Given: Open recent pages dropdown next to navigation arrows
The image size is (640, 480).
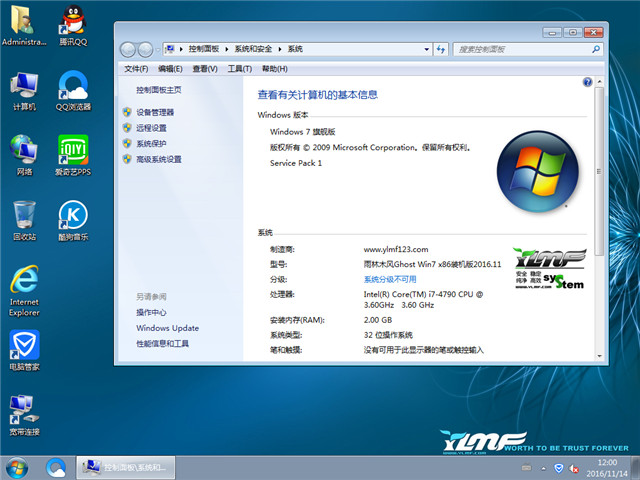Looking at the screenshot, I should tap(158, 50).
